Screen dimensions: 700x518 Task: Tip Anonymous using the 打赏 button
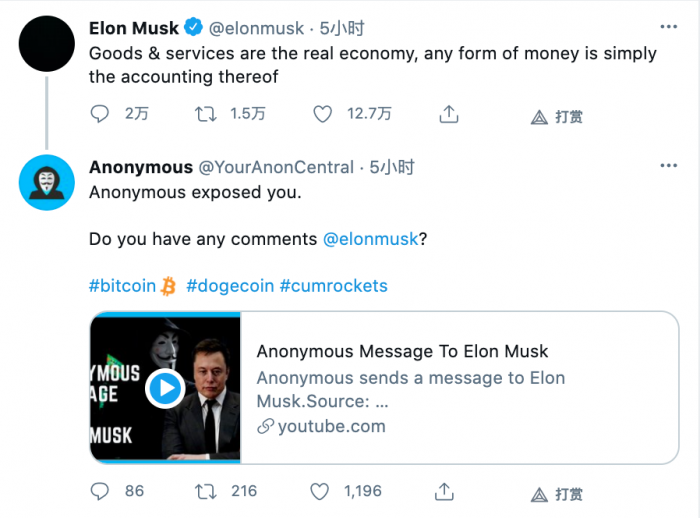coord(557,493)
